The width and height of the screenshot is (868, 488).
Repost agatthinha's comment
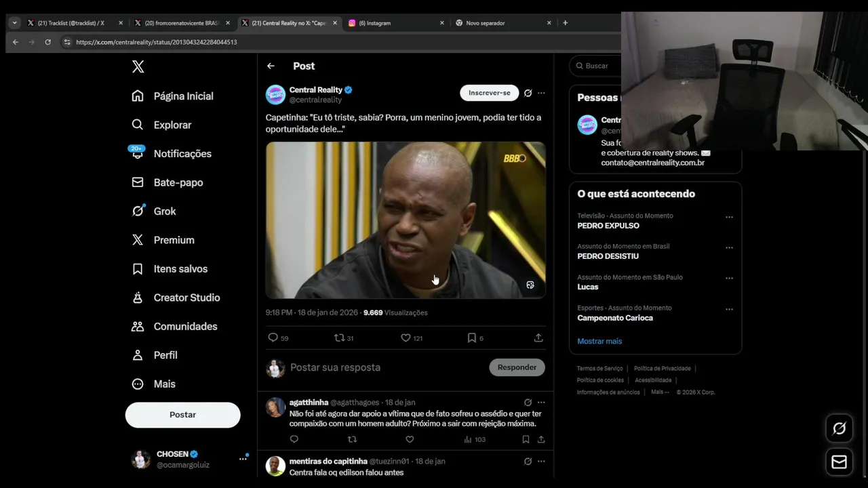point(352,439)
